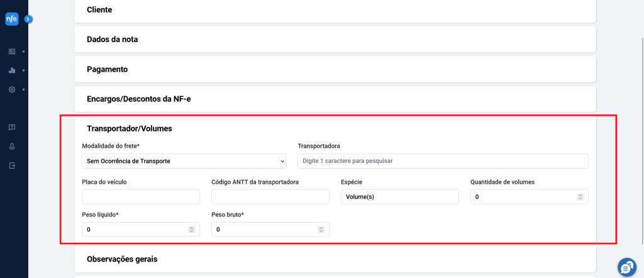The height and width of the screenshot is (278, 644).
Task: Expand the Pagamento section
Action: pyautogui.click(x=335, y=69)
